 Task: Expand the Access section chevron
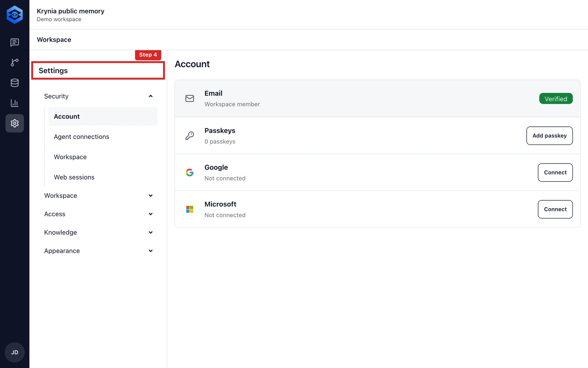click(x=150, y=214)
